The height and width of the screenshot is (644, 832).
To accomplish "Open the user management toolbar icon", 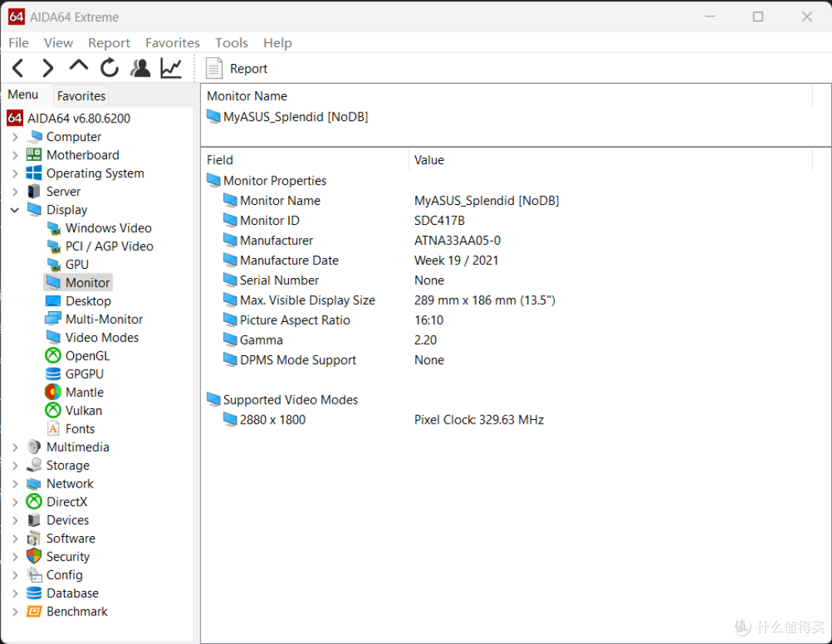I will (x=141, y=68).
